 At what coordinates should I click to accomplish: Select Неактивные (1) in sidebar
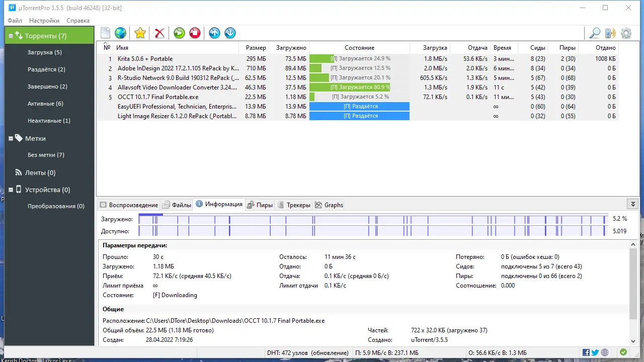(x=49, y=121)
